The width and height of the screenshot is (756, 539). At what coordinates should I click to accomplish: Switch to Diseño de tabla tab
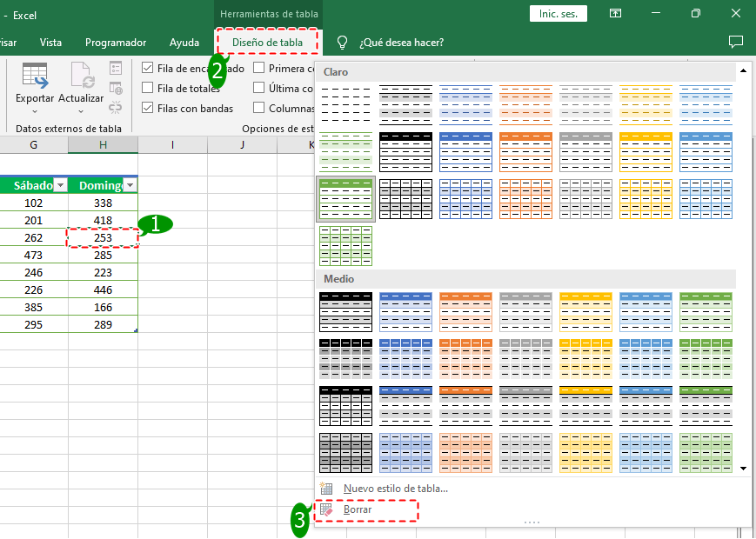point(268,43)
